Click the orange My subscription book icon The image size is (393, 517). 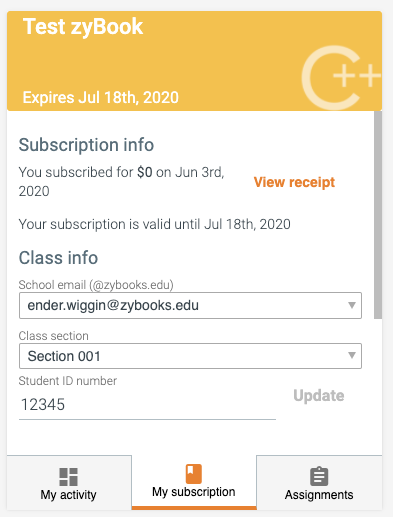pos(194,474)
